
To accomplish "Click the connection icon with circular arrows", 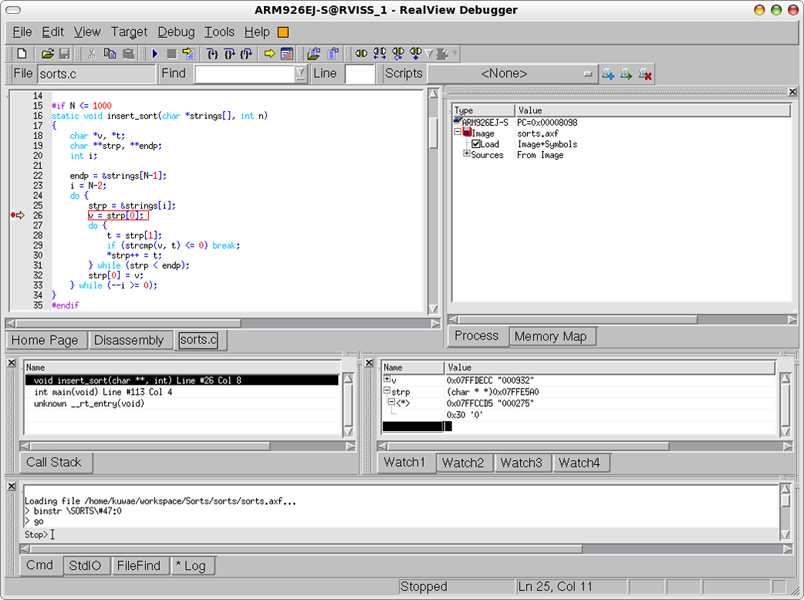I will click(398, 53).
